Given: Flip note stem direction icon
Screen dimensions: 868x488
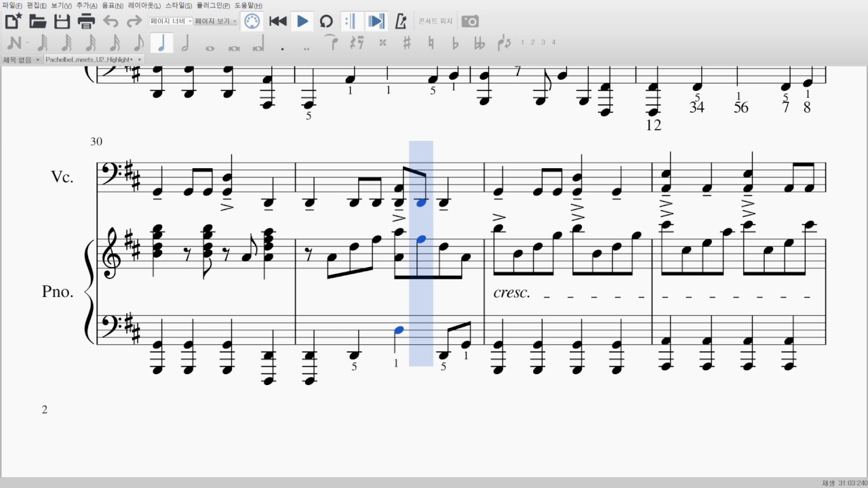Looking at the screenshot, I should 504,43.
